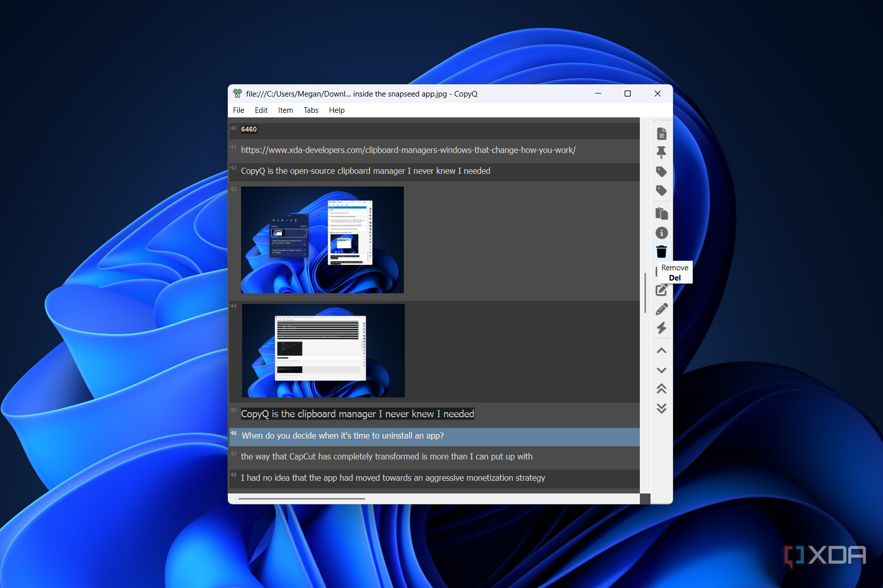Click the New Item document icon
The height and width of the screenshot is (588, 883).
(661, 134)
